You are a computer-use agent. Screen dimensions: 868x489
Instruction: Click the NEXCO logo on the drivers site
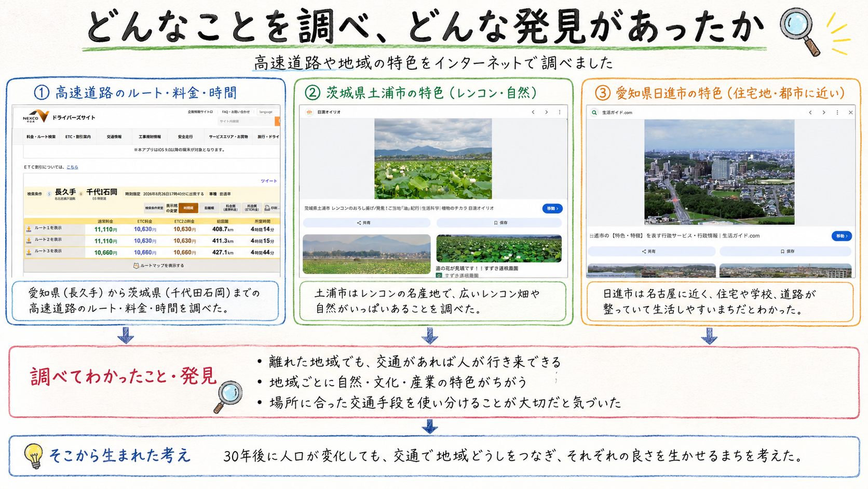coord(35,116)
